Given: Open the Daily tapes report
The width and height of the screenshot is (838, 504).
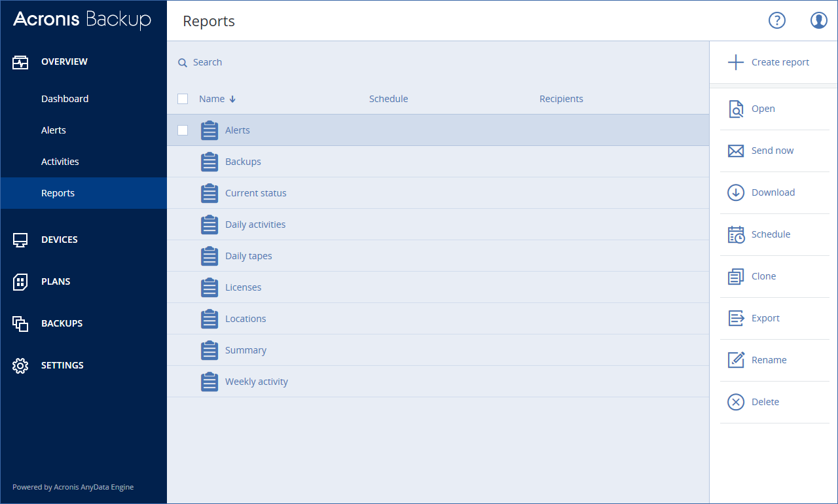Looking at the screenshot, I should pos(248,255).
